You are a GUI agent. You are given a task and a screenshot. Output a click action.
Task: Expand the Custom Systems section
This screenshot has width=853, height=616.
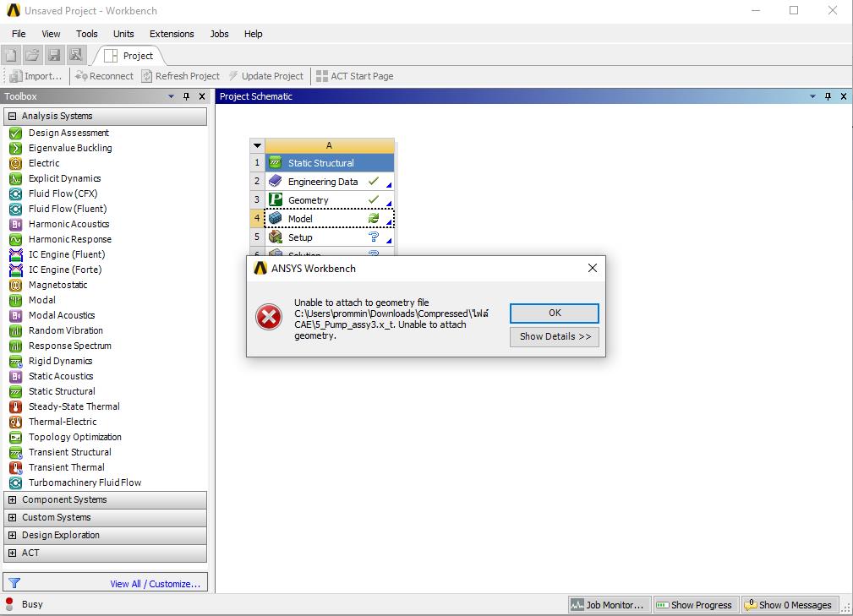pos(12,518)
